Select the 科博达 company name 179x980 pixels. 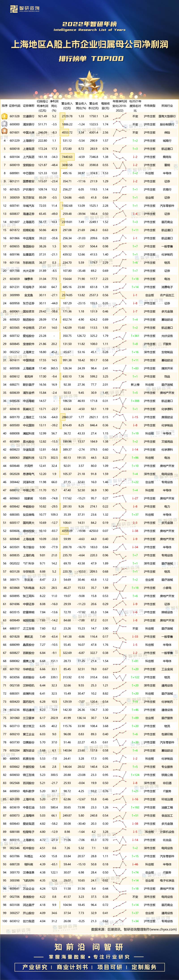pos(28,856)
